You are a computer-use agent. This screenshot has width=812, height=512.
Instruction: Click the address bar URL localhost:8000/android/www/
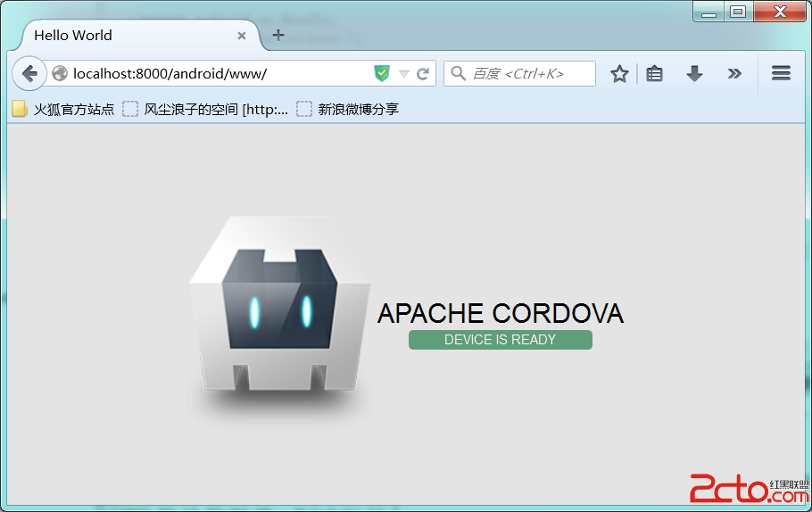pyautogui.click(x=170, y=73)
